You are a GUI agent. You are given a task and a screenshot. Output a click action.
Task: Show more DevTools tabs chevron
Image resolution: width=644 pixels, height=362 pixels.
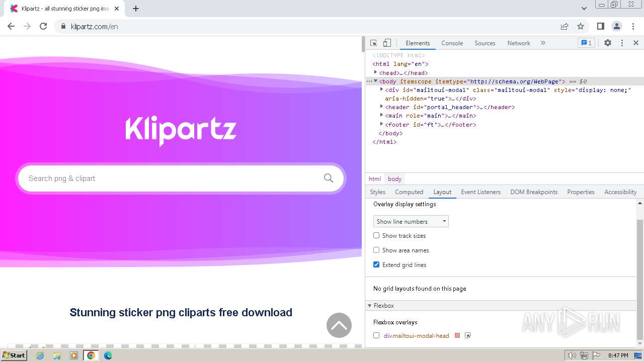[x=543, y=43]
